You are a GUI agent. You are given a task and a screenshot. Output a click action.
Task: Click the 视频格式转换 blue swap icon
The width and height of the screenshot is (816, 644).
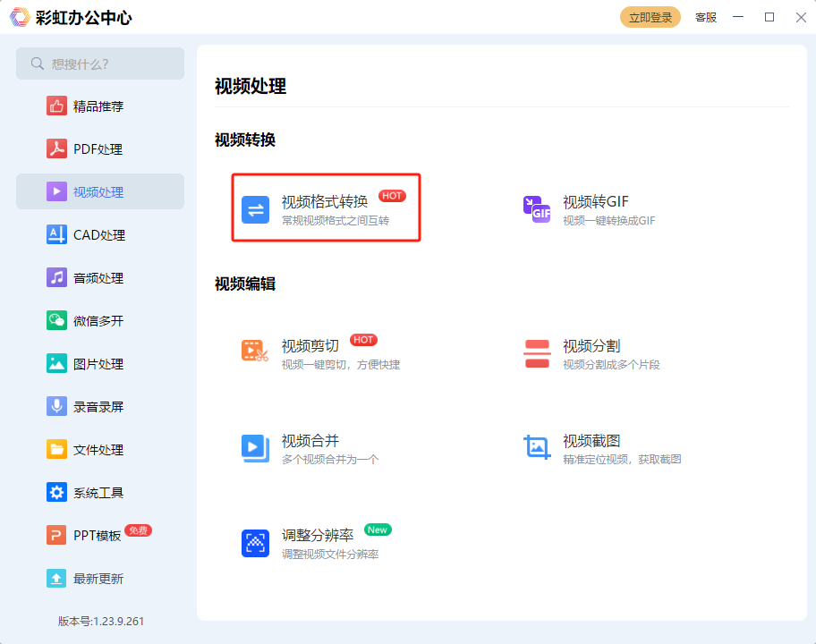pos(256,209)
